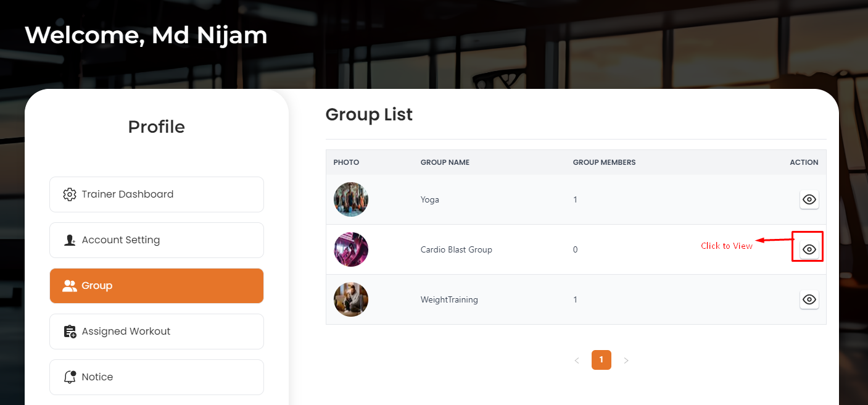
Task: Click the Group people icon
Action: click(x=70, y=286)
